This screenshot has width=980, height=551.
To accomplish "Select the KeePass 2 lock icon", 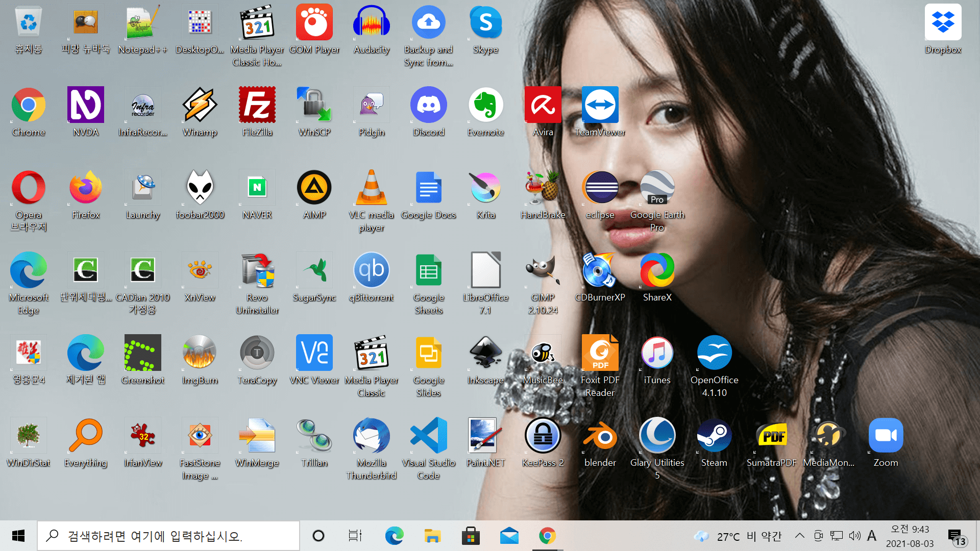I will tap(543, 443).
